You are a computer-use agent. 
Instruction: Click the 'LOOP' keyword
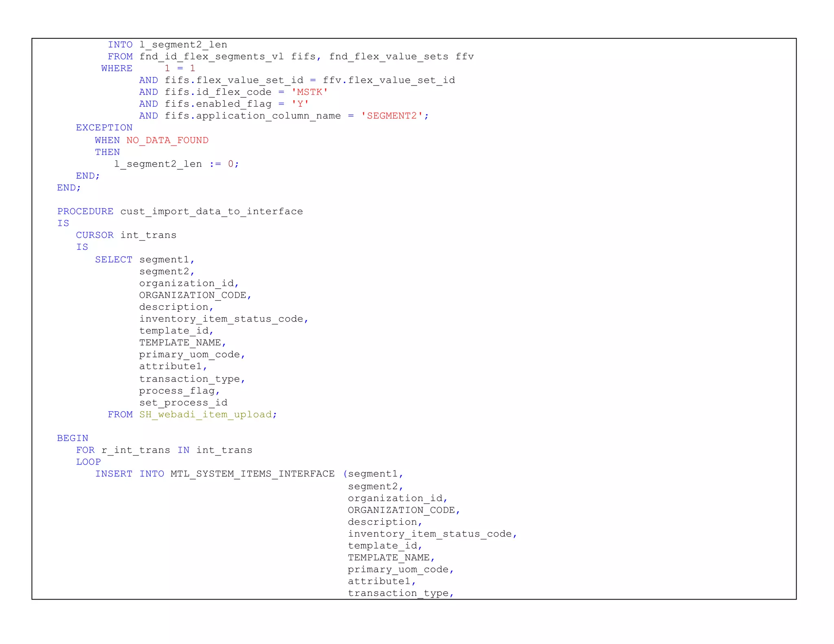88,462
